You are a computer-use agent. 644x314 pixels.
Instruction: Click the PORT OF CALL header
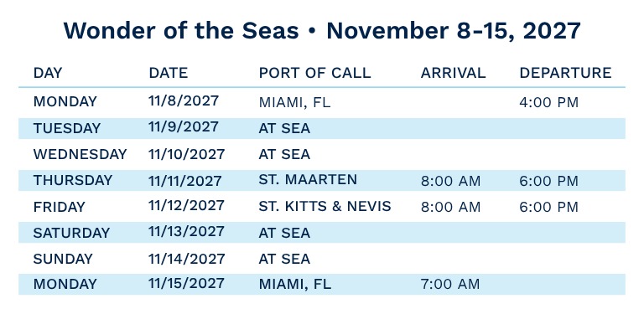tap(315, 73)
